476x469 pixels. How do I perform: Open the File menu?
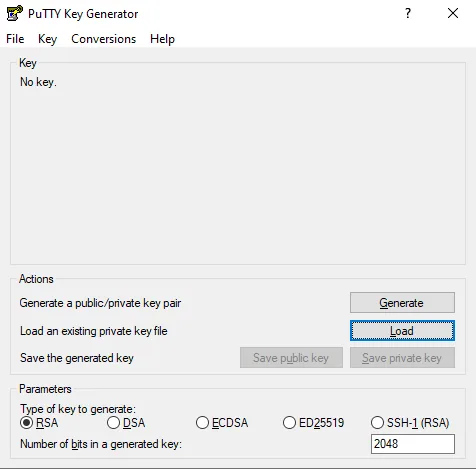click(15, 39)
